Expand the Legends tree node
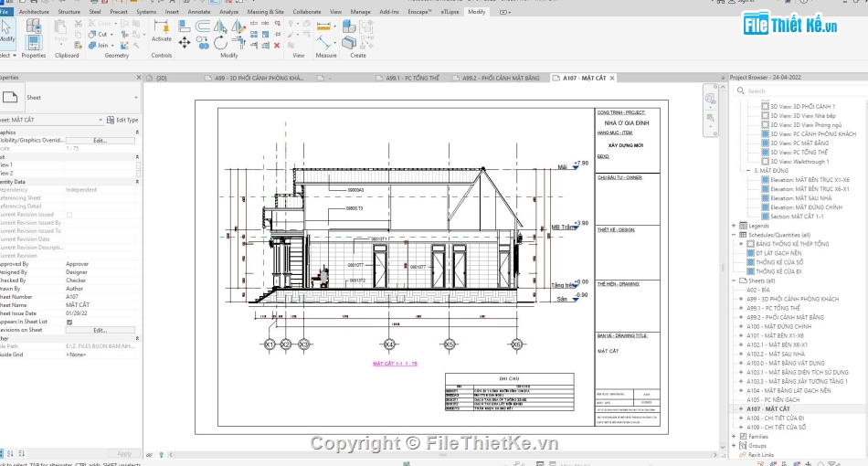 click(734, 226)
